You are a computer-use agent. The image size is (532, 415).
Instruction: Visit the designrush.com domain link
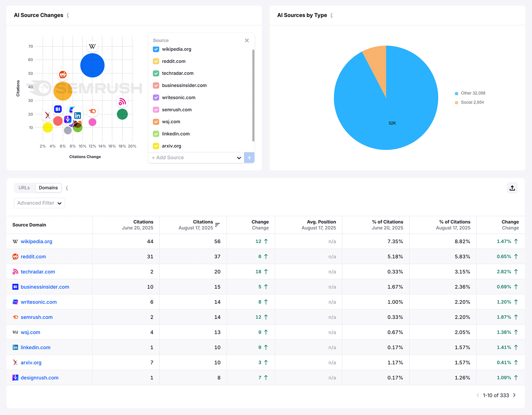coord(39,377)
